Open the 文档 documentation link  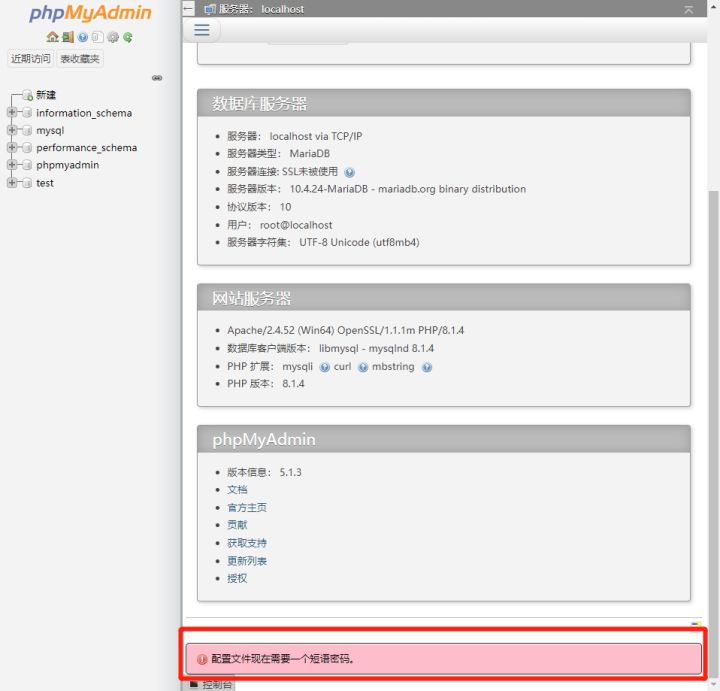(x=237, y=490)
